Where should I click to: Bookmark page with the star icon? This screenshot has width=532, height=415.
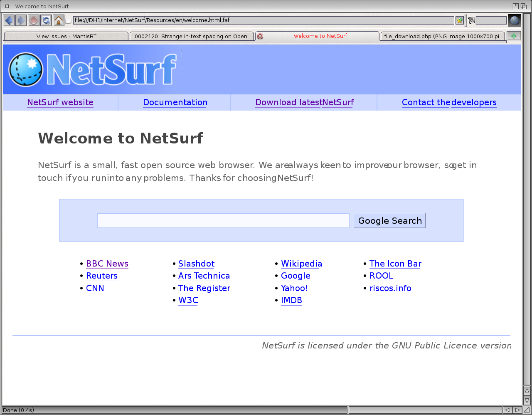pos(459,20)
